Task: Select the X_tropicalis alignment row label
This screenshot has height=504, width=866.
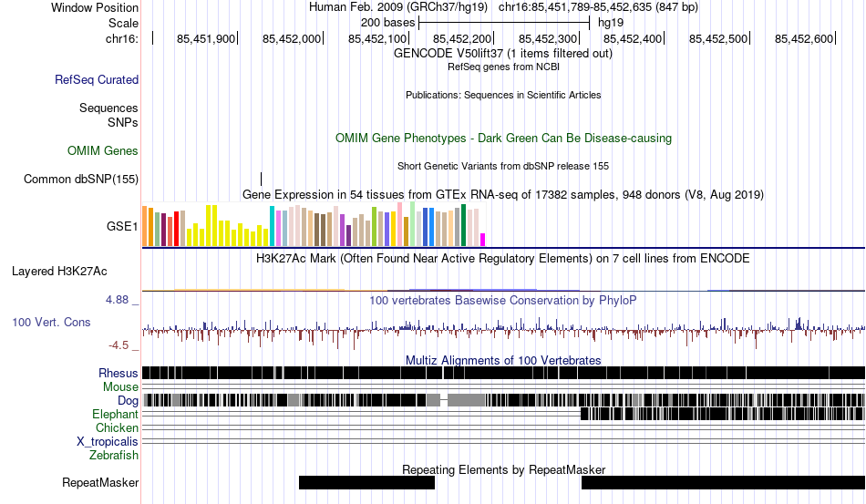Action: (108, 442)
